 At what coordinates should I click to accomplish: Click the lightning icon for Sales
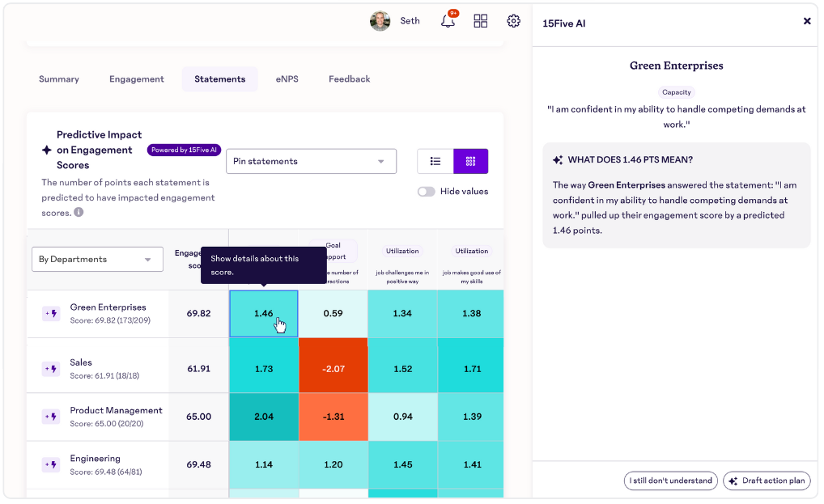(x=51, y=369)
